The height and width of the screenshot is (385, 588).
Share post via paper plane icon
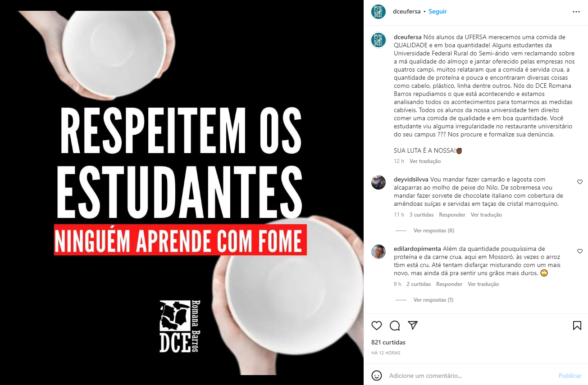pos(413,325)
